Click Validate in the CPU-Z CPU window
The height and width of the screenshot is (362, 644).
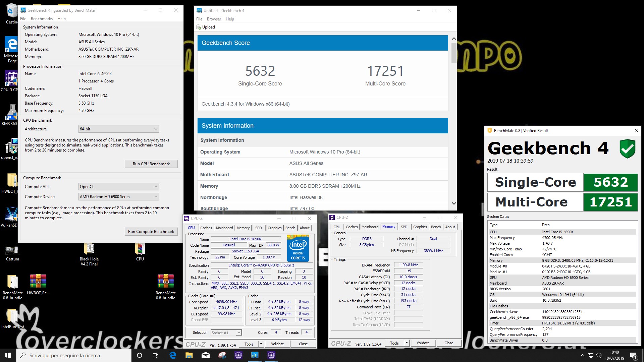[x=277, y=344]
